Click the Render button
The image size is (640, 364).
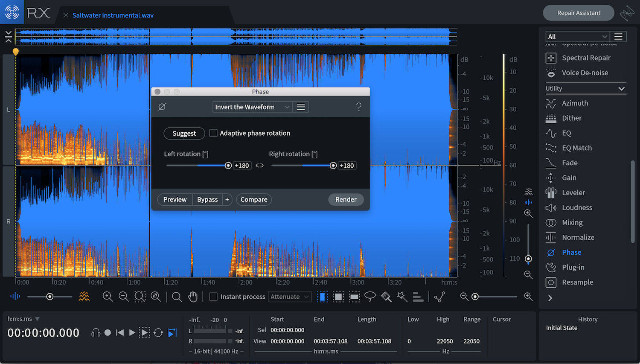pyautogui.click(x=346, y=200)
